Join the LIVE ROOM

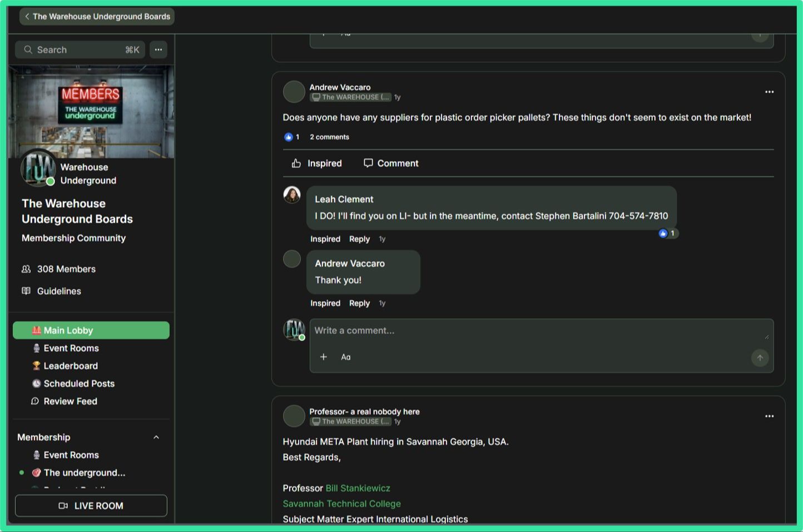tap(91, 506)
